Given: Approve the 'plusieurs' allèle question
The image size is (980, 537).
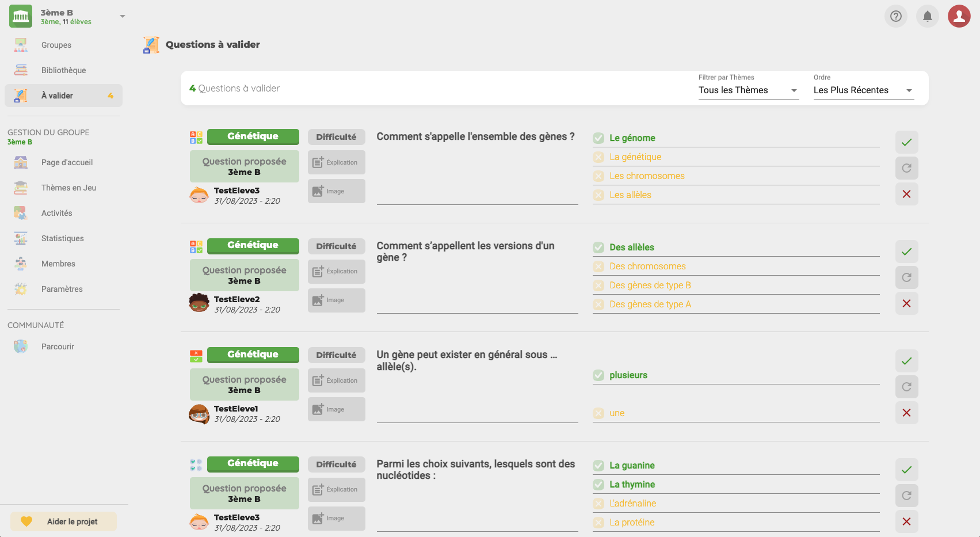Looking at the screenshot, I should click(x=906, y=361).
